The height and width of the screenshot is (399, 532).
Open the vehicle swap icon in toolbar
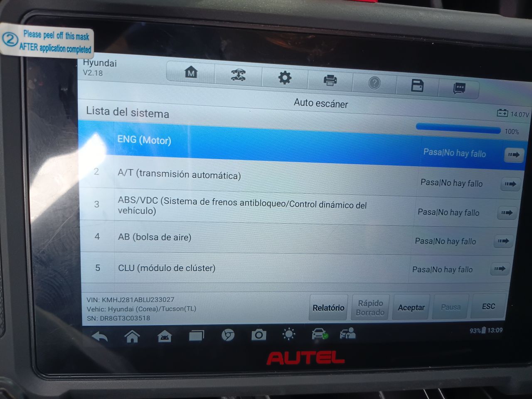pyautogui.click(x=238, y=75)
